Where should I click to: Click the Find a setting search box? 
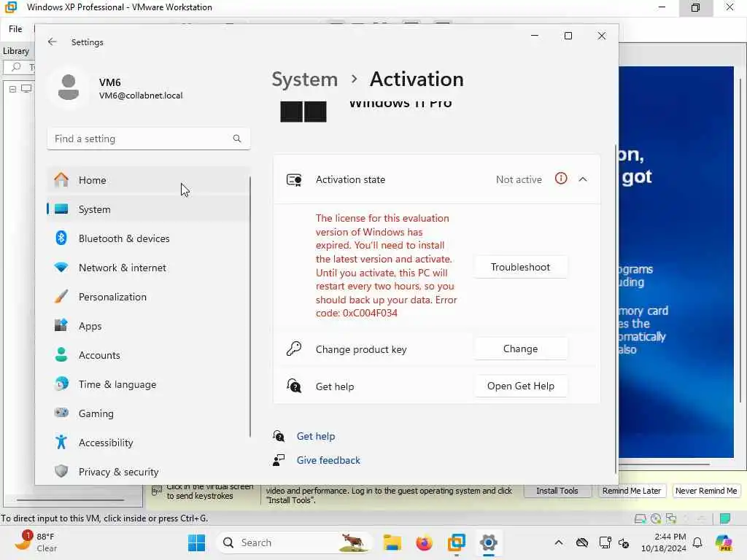(x=148, y=139)
